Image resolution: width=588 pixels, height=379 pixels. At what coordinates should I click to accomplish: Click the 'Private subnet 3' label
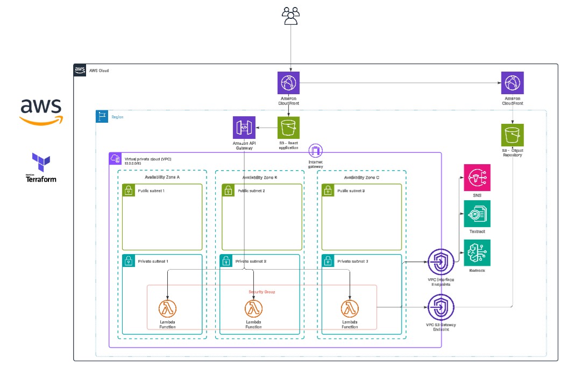[353, 261]
